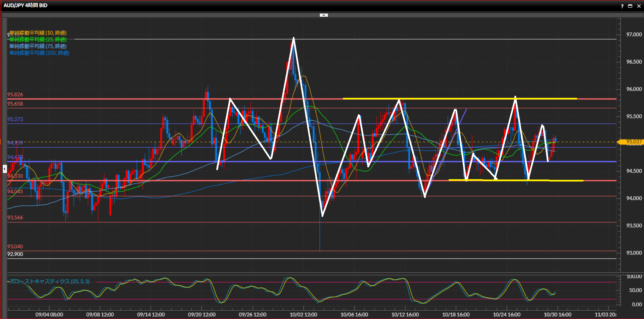The image size is (644, 319).
Task: Expand the left side panel arrow
Action: 5,168
